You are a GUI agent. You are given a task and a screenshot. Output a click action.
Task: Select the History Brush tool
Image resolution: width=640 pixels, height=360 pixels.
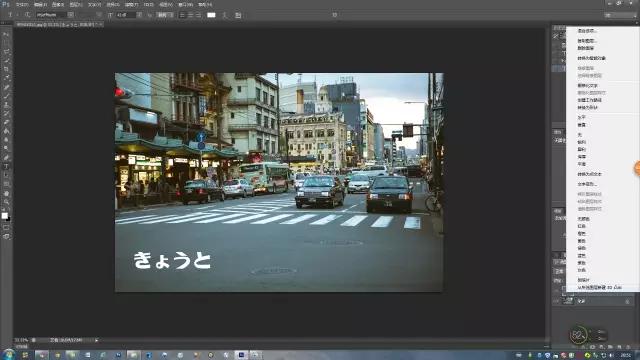tap(6, 113)
